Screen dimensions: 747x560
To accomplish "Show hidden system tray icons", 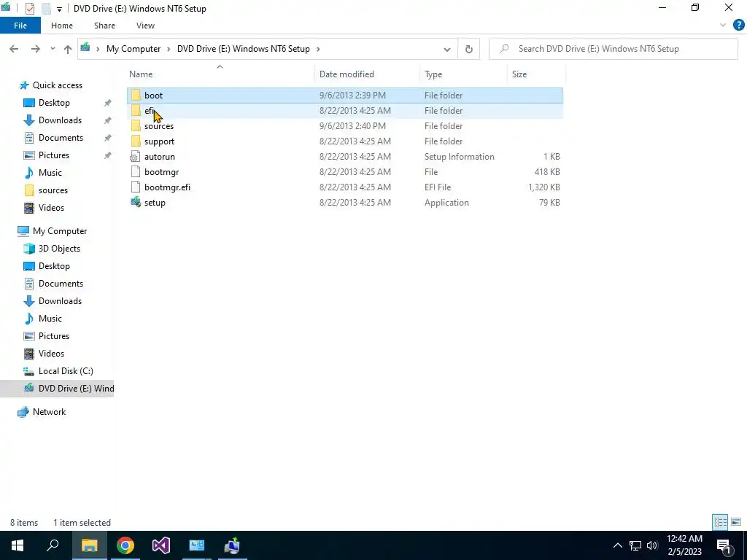I will click(617, 545).
